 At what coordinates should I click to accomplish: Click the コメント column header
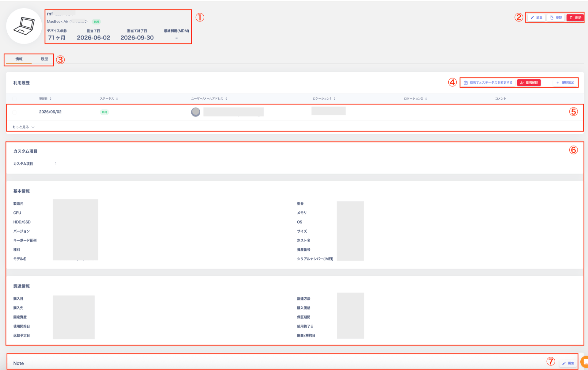pyautogui.click(x=500, y=99)
